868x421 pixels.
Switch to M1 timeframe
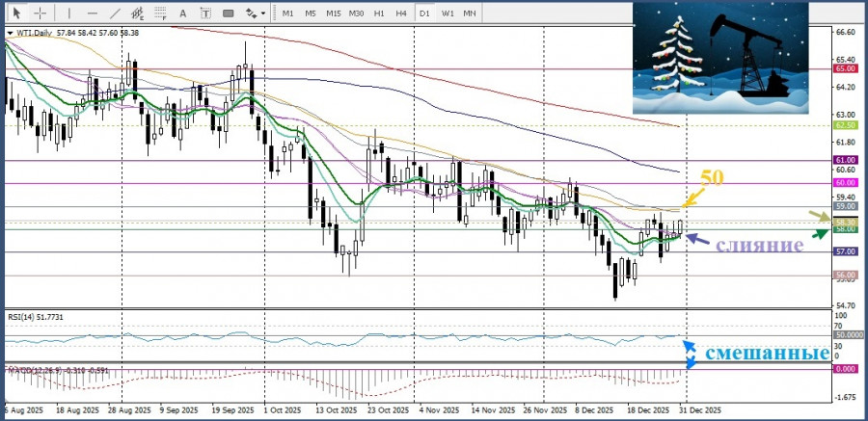[287, 13]
